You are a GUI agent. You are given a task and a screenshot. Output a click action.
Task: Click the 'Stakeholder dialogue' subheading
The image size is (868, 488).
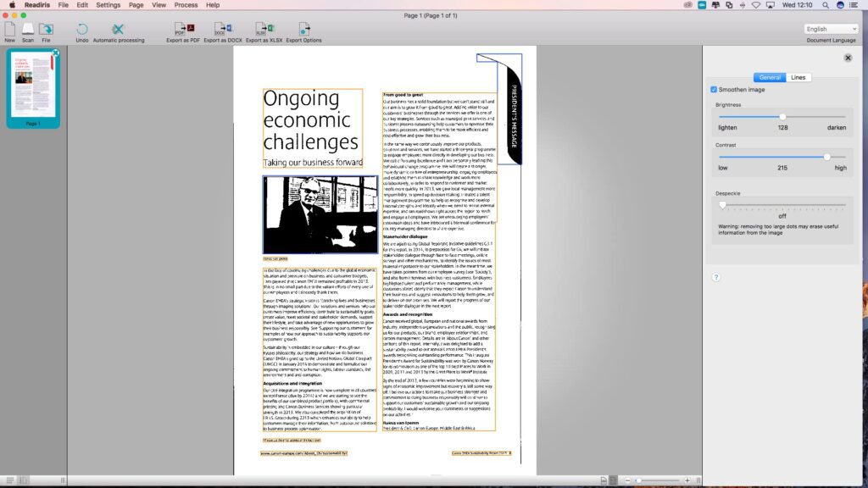(x=405, y=236)
